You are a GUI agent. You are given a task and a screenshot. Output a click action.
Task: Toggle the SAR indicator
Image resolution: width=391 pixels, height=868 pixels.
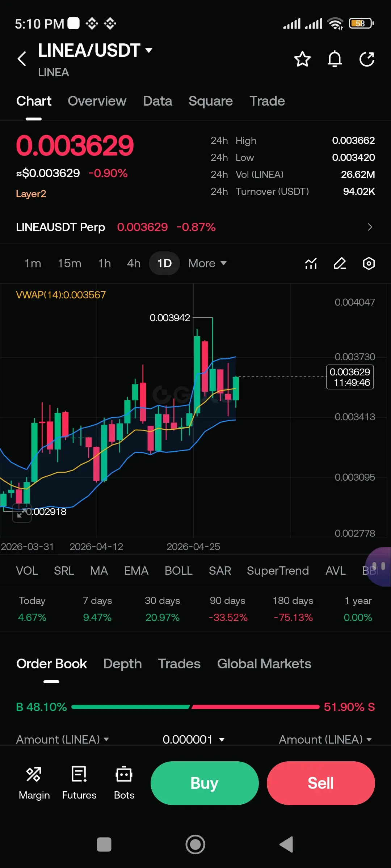pos(220,571)
